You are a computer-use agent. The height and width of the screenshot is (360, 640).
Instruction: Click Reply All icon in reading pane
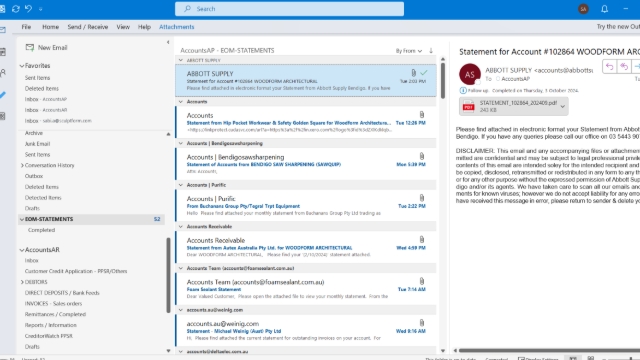[624, 67]
